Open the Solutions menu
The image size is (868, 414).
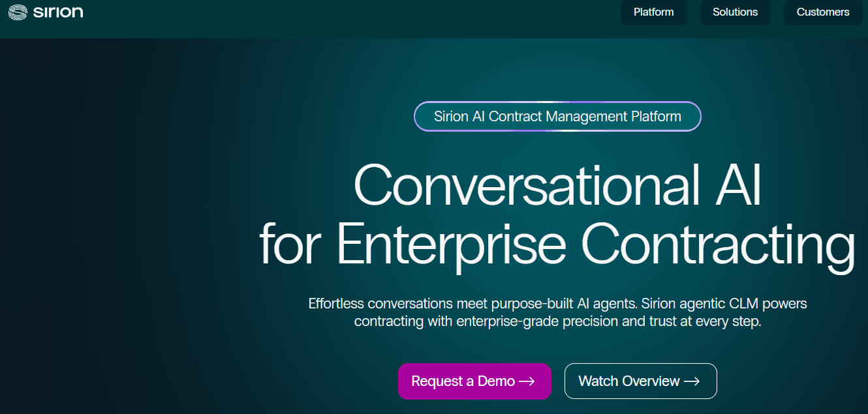735,12
